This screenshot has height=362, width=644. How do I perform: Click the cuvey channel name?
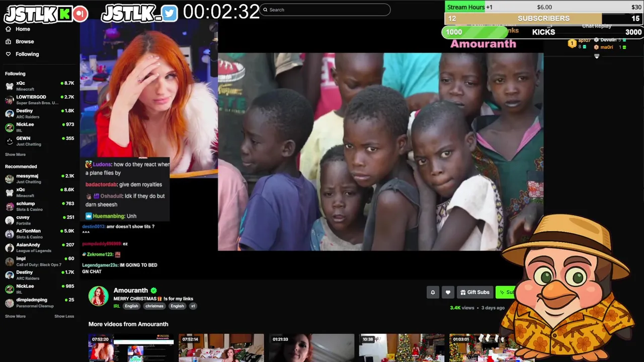(23, 217)
